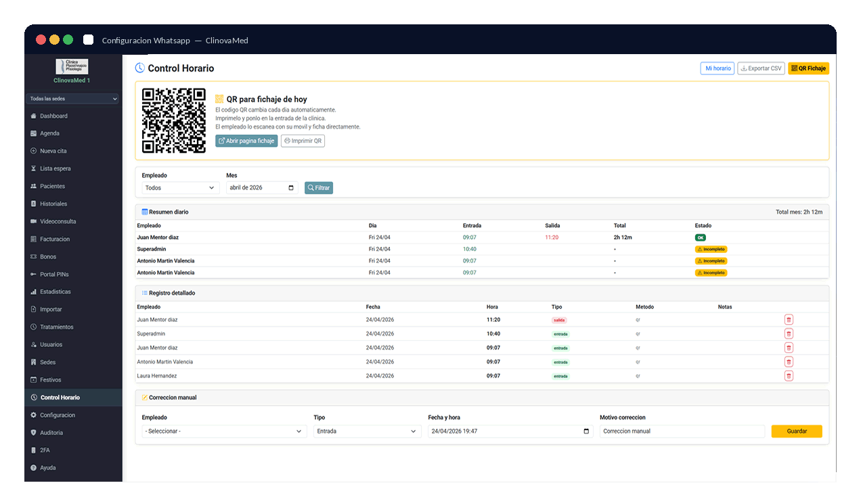This screenshot has width=861, height=504.
Task: Click the Importar file icon
Action: pyautogui.click(x=34, y=309)
